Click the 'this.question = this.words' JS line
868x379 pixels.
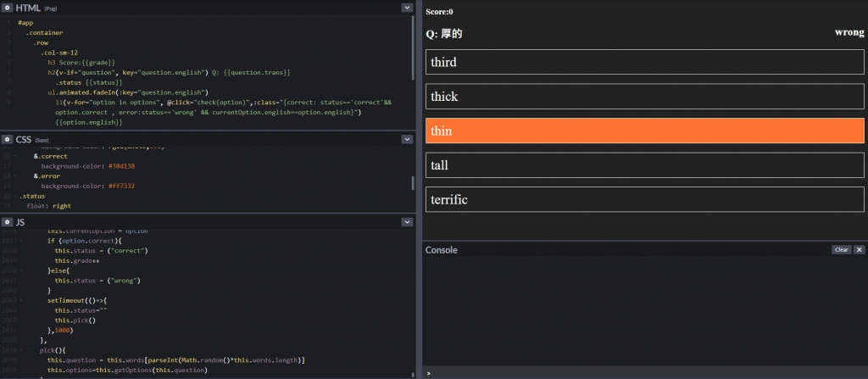(x=176, y=360)
